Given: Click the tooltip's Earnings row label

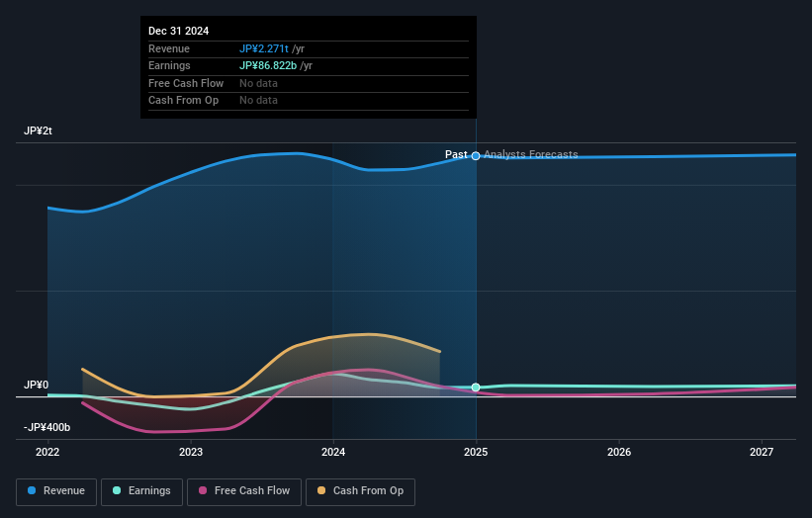Looking at the screenshot, I should tap(169, 65).
